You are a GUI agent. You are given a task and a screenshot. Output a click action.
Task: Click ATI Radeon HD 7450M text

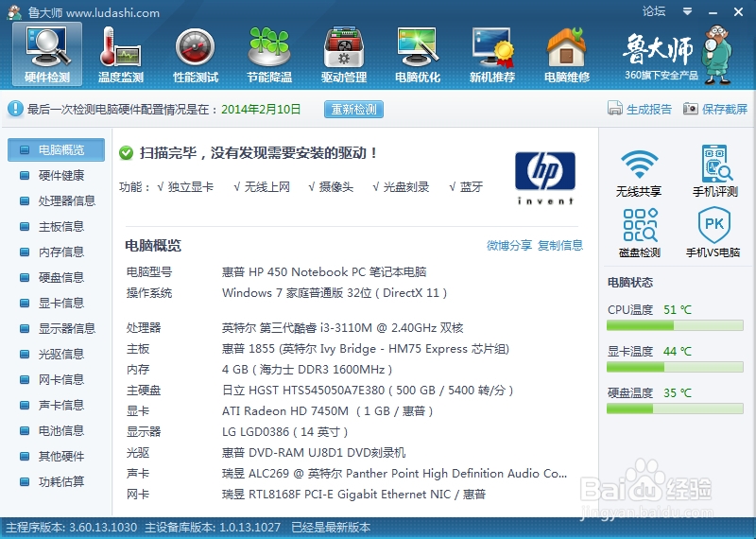(x=327, y=411)
